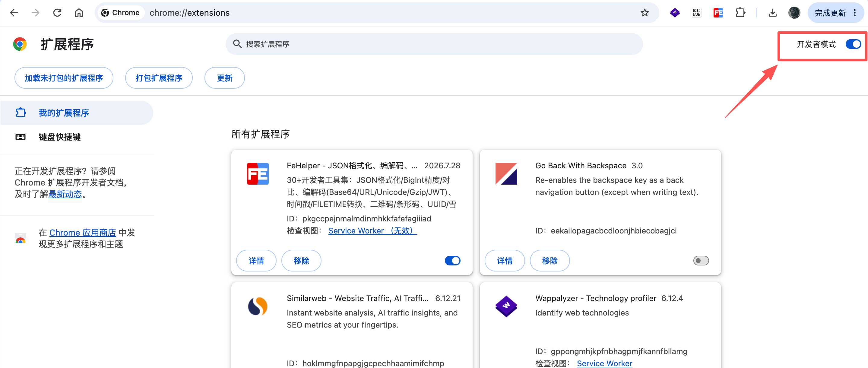Click the 所有扩展程序 heading
This screenshot has width=868, height=368.
point(260,134)
